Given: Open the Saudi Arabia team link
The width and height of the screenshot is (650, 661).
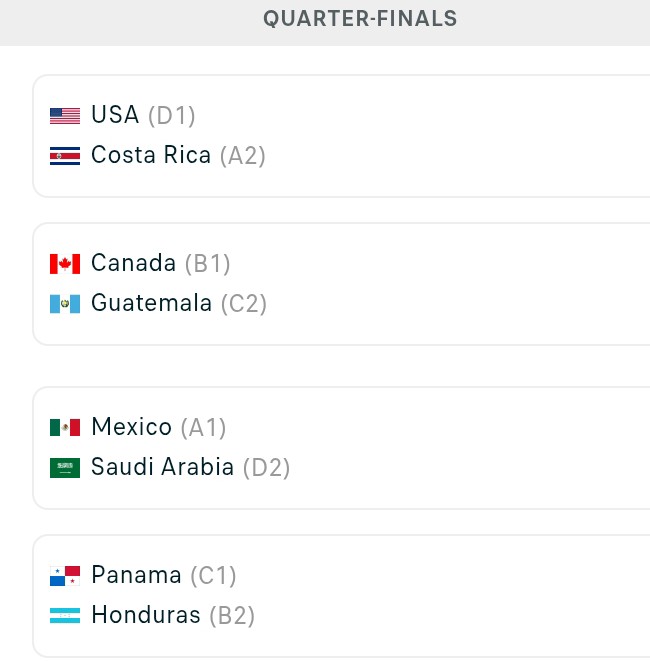Looking at the screenshot, I should pos(162,467).
